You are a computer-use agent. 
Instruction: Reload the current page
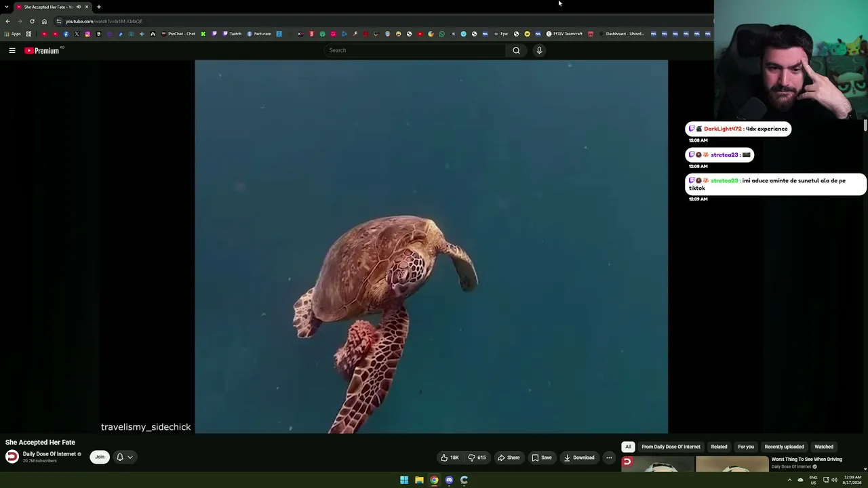[32, 21]
